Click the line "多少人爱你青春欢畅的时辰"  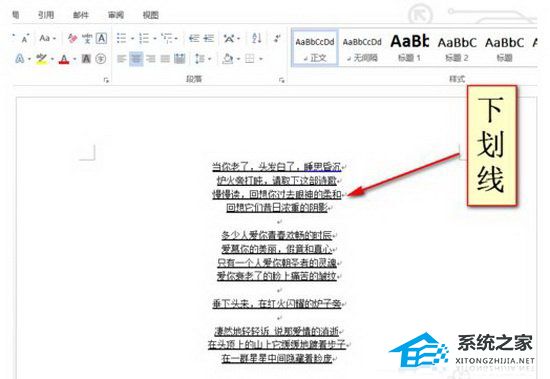coord(276,235)
